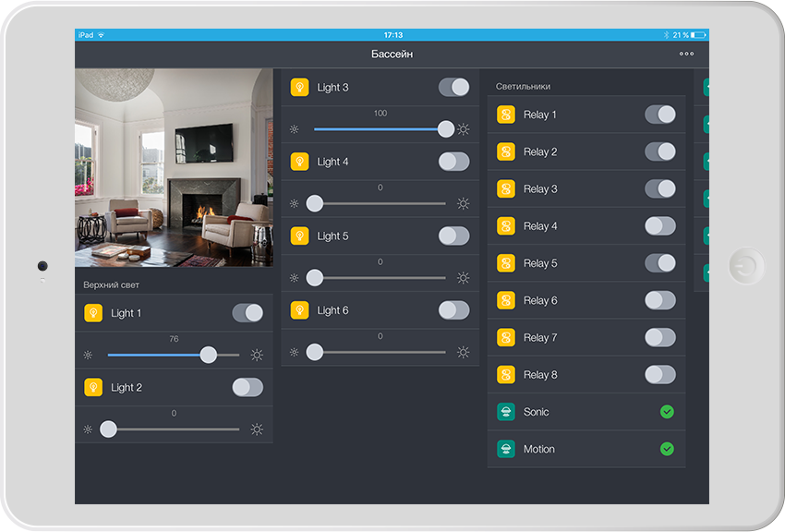Tap the Sonic green checkmark status
This screenshot has width=785, height=532.
pyautogui.click(x=667, y=412)
